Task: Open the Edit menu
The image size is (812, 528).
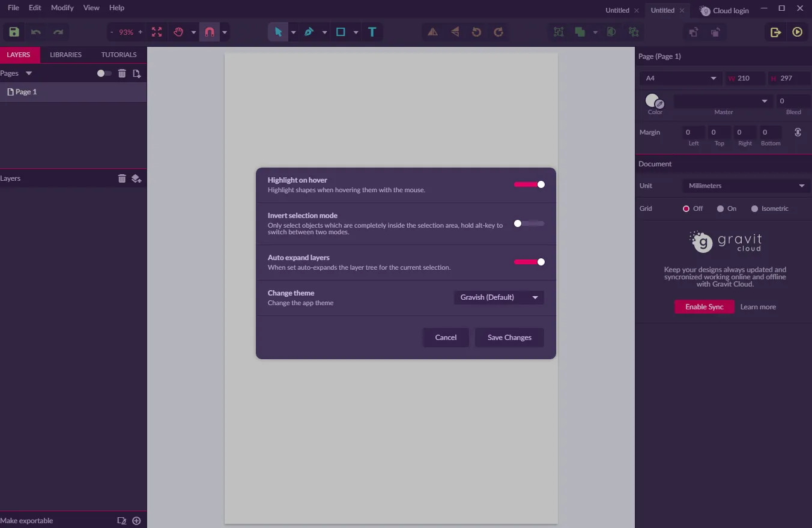Action: pos(35,8)
